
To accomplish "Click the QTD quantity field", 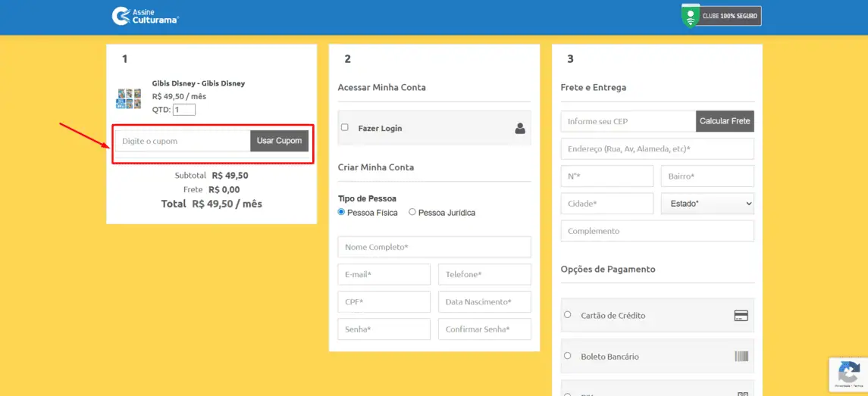I will coord(183,110).
